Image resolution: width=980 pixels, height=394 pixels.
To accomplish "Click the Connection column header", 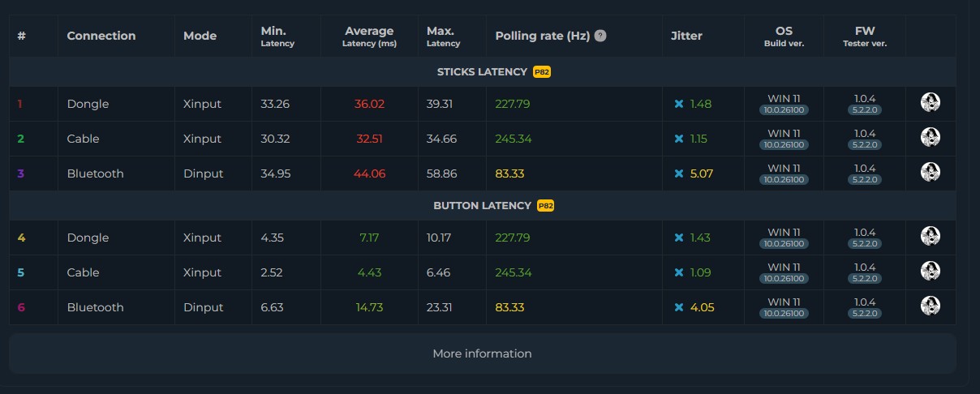I will click(101, 36).
